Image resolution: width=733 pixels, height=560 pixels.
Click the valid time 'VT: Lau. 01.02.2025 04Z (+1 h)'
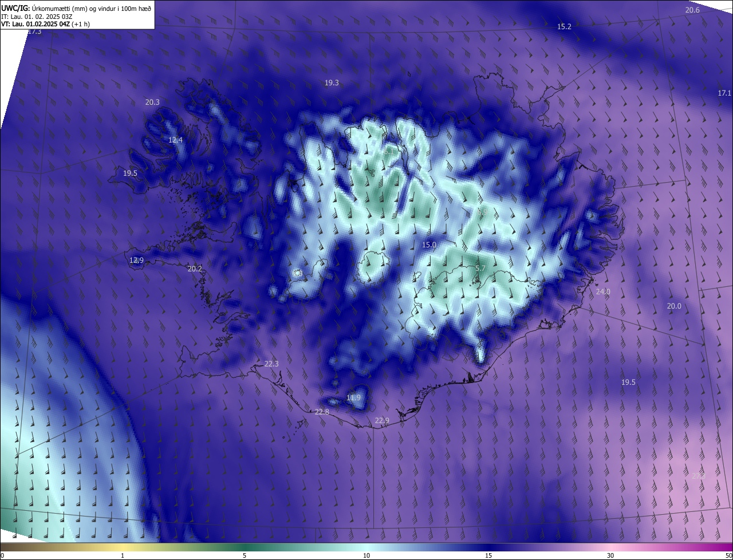(46, 24)
